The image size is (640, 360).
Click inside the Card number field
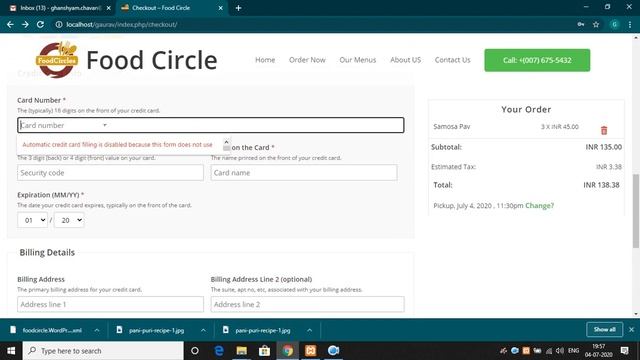pos(211,125)
